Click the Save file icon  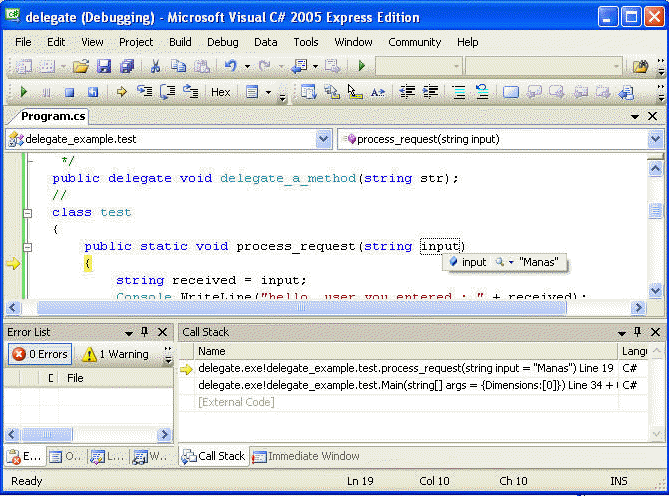point(104,66)
